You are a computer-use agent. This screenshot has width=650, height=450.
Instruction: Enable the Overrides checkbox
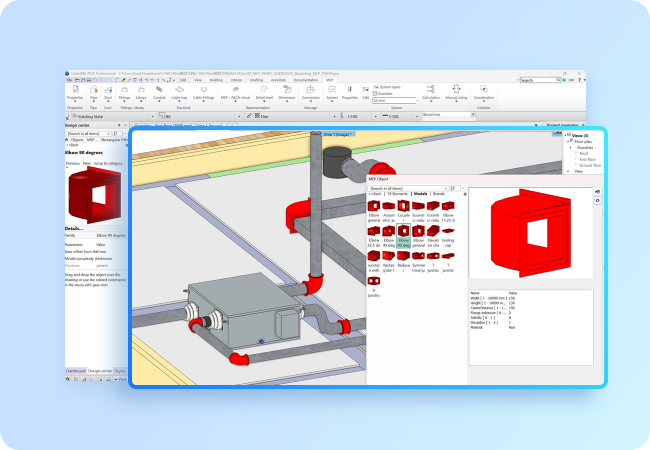[375, 94]
